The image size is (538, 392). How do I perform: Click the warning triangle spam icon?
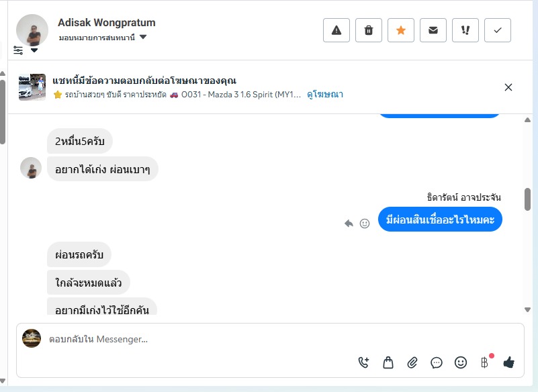click(x=337, y=30)
